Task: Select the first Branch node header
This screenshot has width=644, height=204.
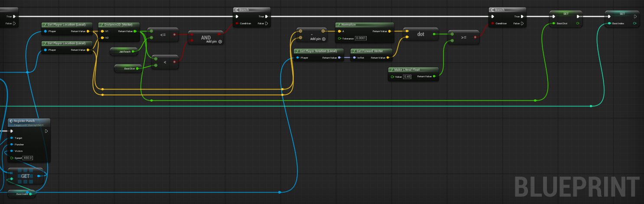Action: coord(251,10)
